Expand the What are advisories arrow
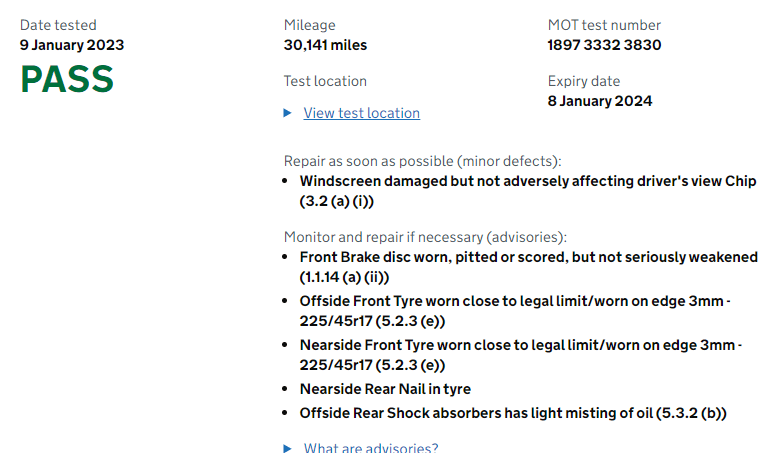 (x=287, y=448)
